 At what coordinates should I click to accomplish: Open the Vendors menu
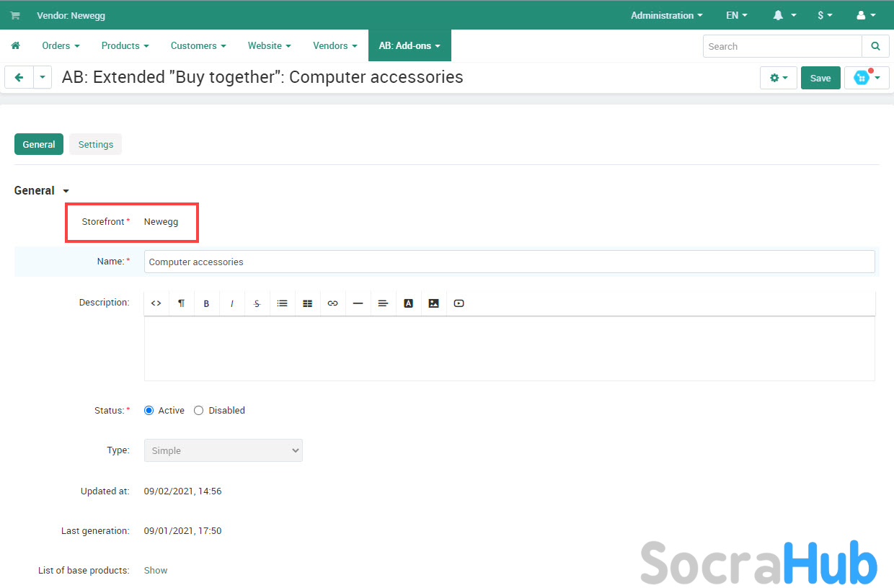click(x=335, y=45)
